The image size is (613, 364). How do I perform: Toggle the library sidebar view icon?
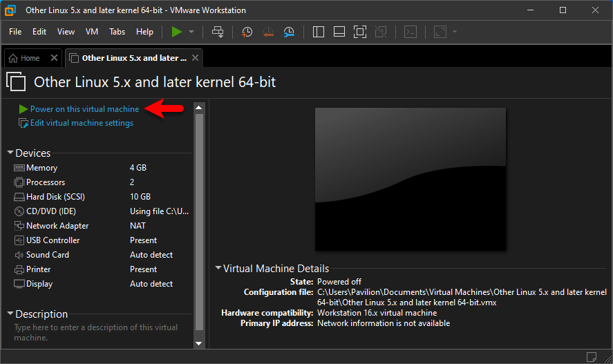pos(318,32)
